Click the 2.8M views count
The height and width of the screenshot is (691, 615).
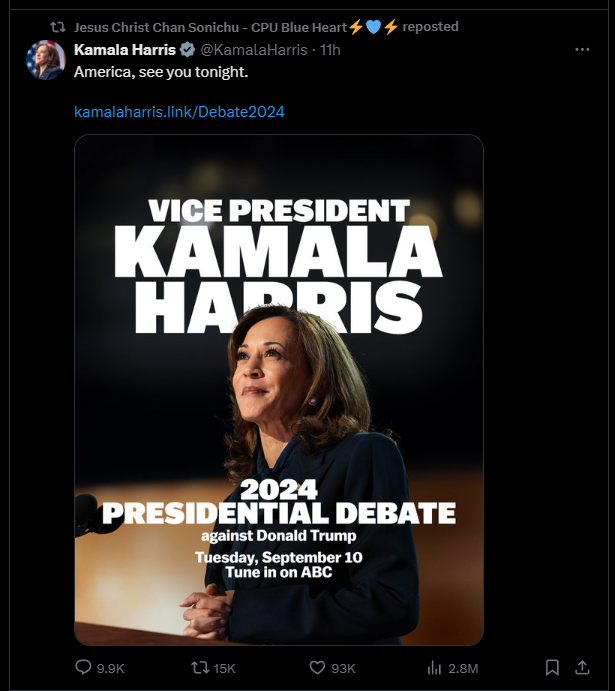pos(463,669)
